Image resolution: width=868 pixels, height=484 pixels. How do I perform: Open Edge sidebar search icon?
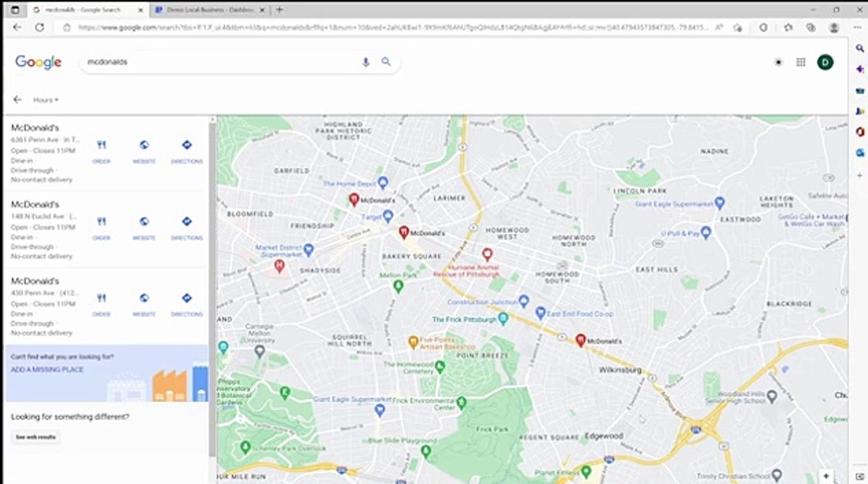click(x=860, y=48)
